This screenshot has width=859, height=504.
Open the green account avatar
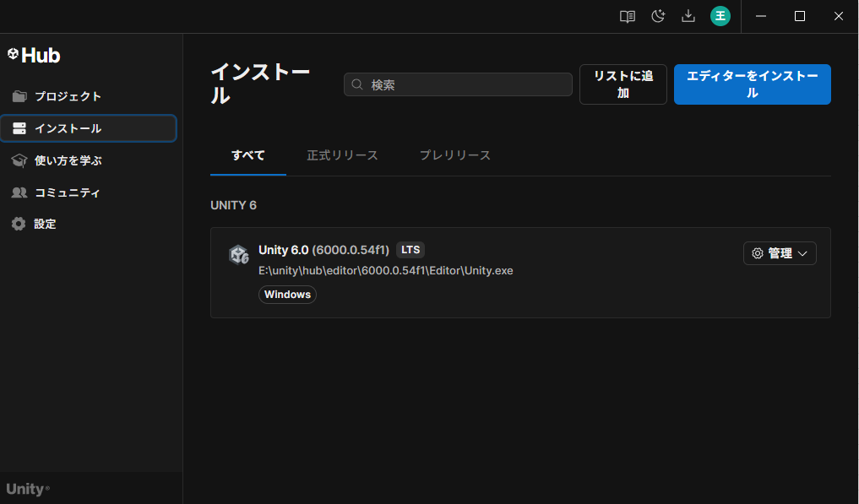720,16
